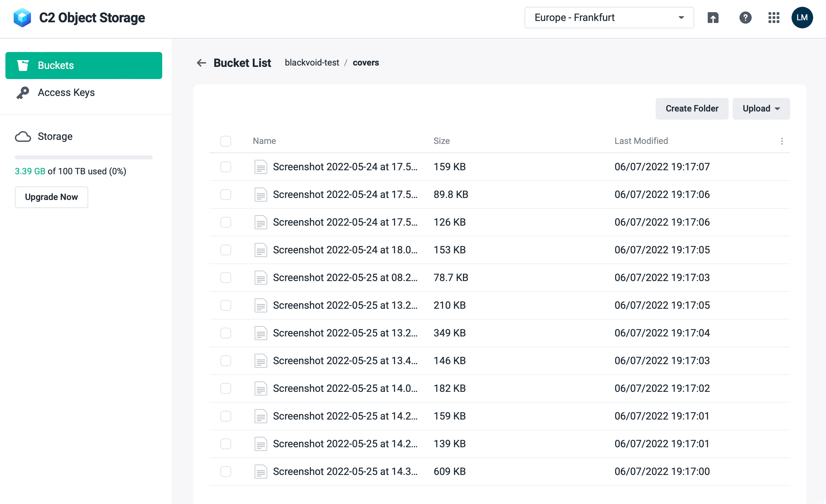
Task: Click the 06/07/2022 19:17:07 date cell
Action: tap(662, 167)
